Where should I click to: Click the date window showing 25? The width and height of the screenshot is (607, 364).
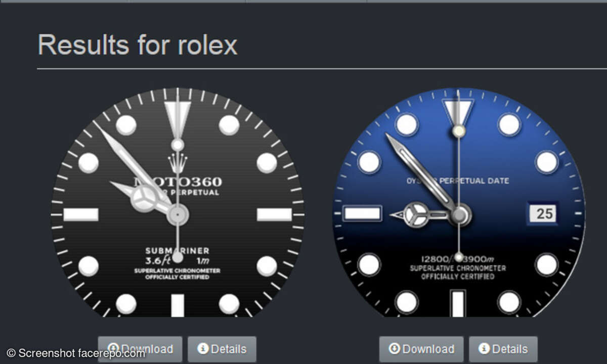click(x=543, y=213)
